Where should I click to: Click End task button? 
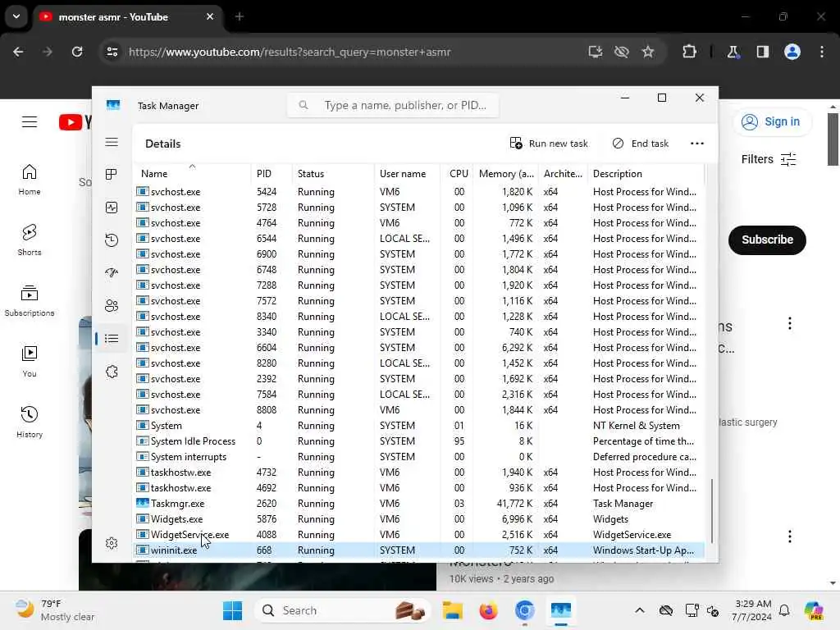click(x=640, y=144)
